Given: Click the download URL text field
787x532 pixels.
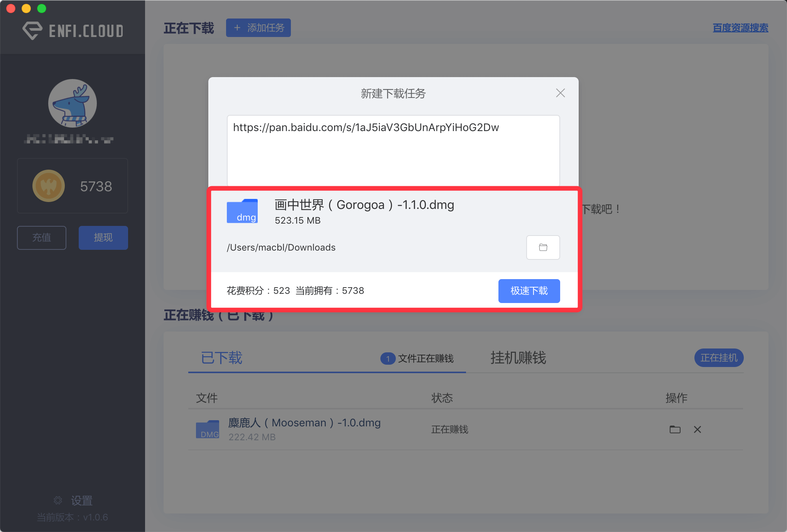Looking at the screenshot, I should coord(393,150).
